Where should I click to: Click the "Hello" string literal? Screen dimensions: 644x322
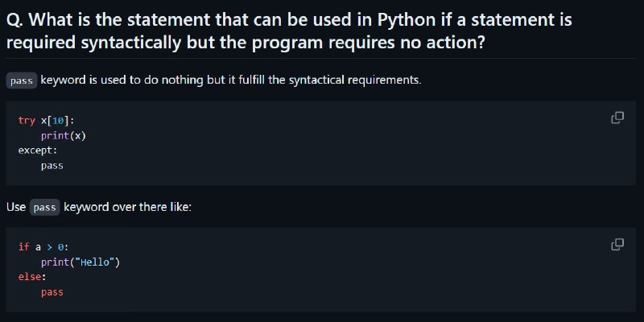point(94,262)
